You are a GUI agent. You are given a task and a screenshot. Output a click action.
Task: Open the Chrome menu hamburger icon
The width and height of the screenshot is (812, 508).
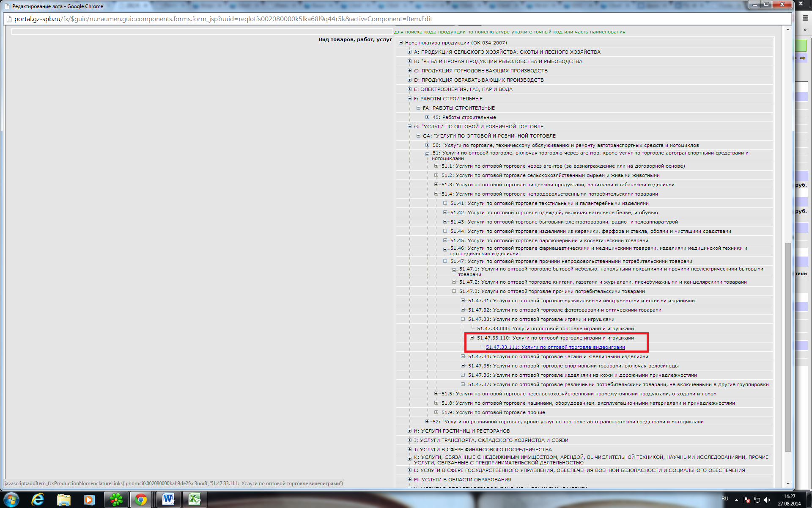click(805, 18)
